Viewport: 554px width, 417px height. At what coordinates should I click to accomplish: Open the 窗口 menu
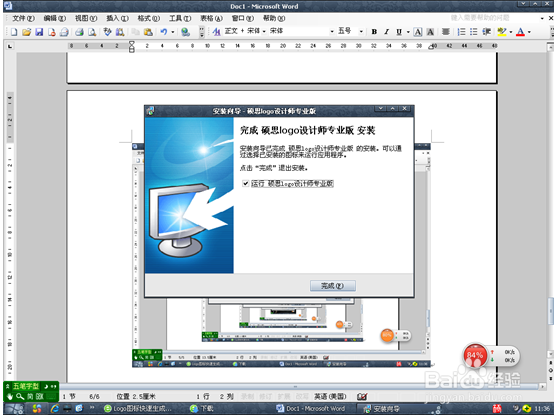tap(243, 18)
